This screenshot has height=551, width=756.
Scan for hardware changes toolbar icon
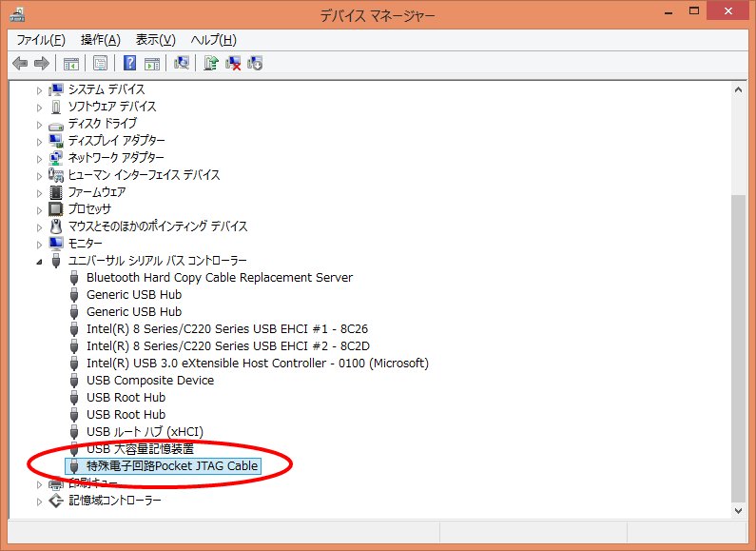coord(182,63)
